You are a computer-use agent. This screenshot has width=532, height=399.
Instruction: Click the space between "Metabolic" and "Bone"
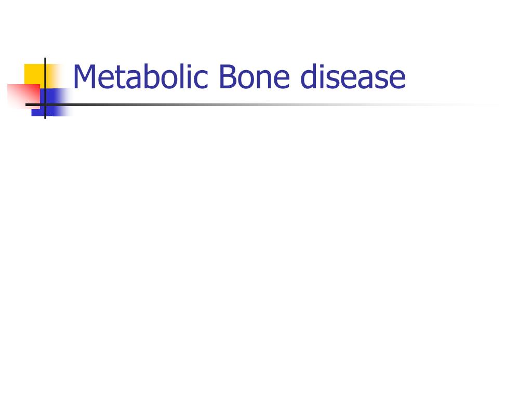pyautogui.click(x=214, y=77)
